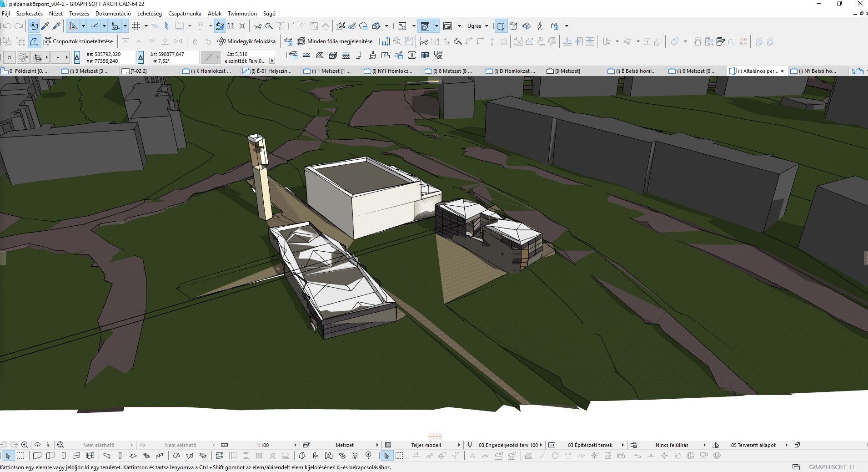The width and height of the screenshot is (868, 472).
Task: Click Minden fólia megjelenítése button
Action: click(x=335, y=41)
